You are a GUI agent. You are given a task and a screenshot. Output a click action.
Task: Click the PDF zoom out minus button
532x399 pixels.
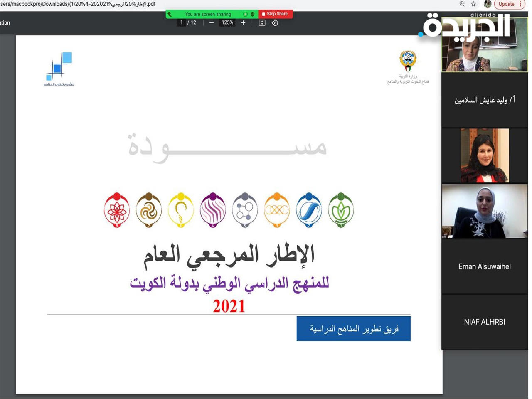pos(212,23)
